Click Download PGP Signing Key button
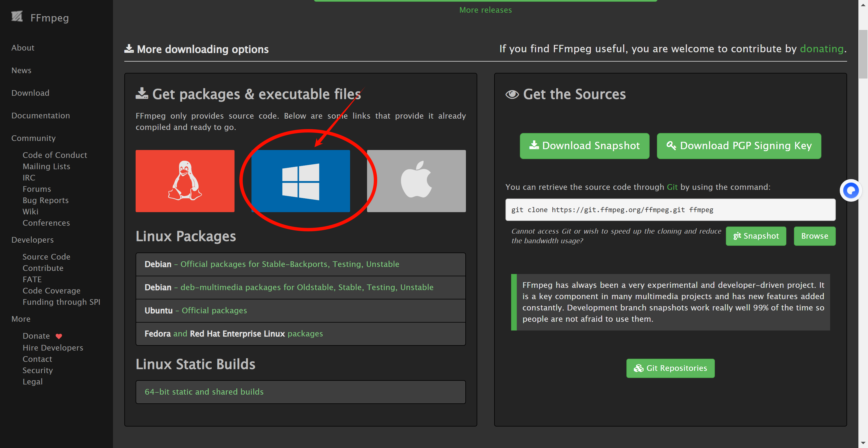The width and height of the screenshot is (868, 448). [x=739, y=146]
